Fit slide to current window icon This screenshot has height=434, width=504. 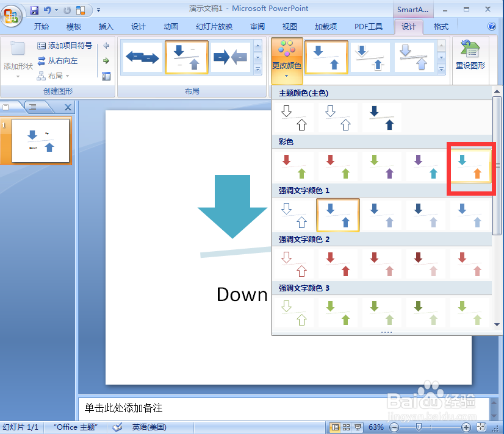[x=481, y=427]
